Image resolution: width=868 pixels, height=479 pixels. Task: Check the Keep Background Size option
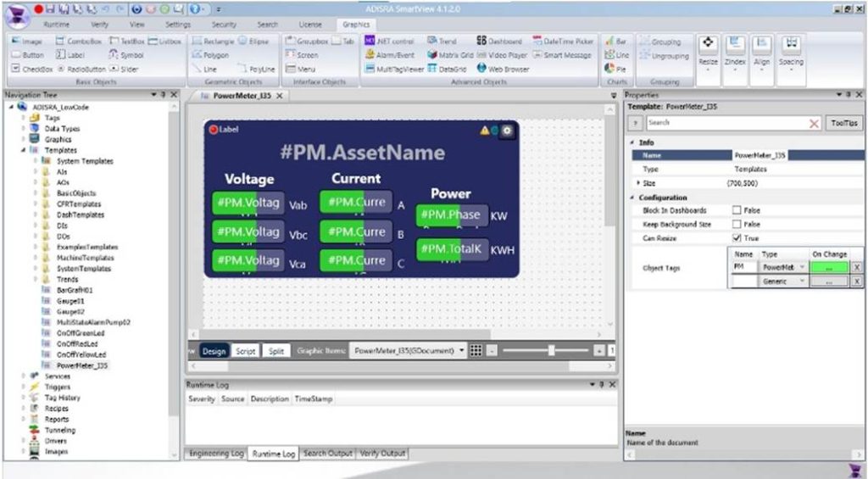[736, 225]
